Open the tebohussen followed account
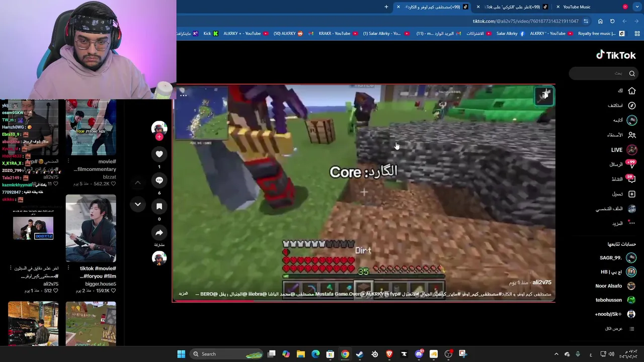 (x=616, y=300)
